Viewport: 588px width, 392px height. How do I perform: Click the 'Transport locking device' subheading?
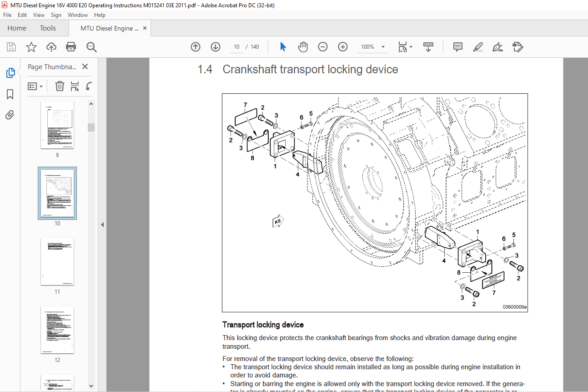coord(263,325)
